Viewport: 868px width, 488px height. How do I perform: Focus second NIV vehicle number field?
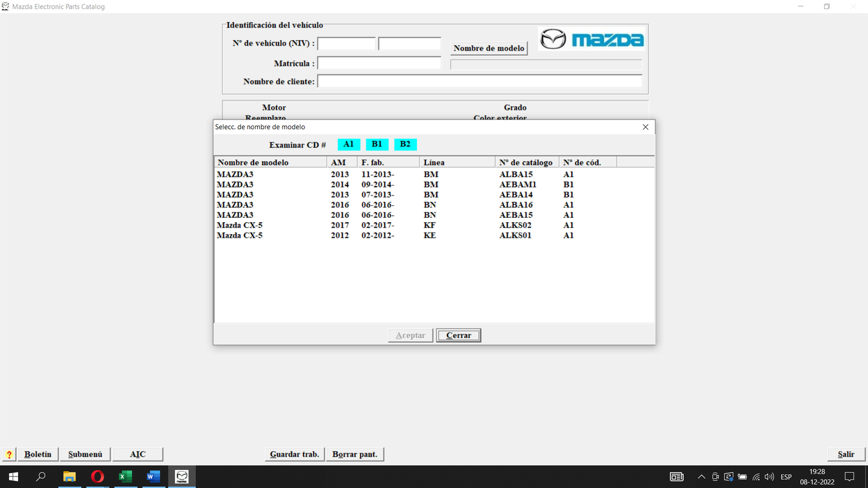click(410, 44)
